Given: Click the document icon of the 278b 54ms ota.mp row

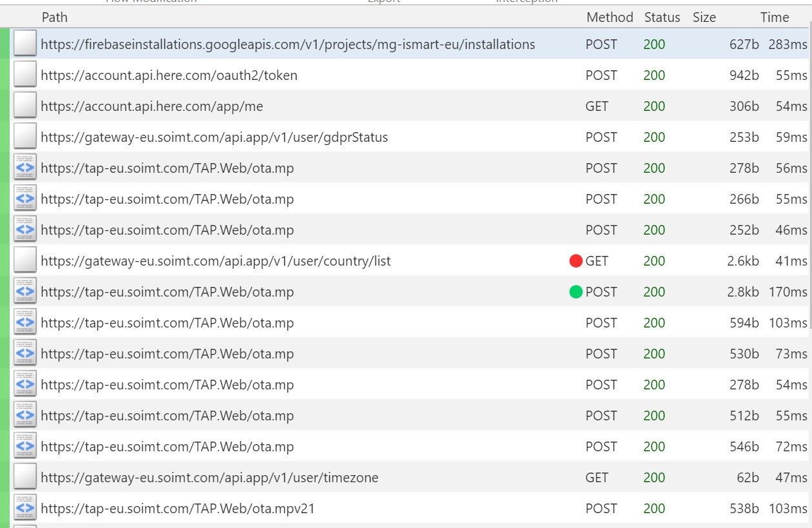Looking at the screenshot, I should coord(25,384).
